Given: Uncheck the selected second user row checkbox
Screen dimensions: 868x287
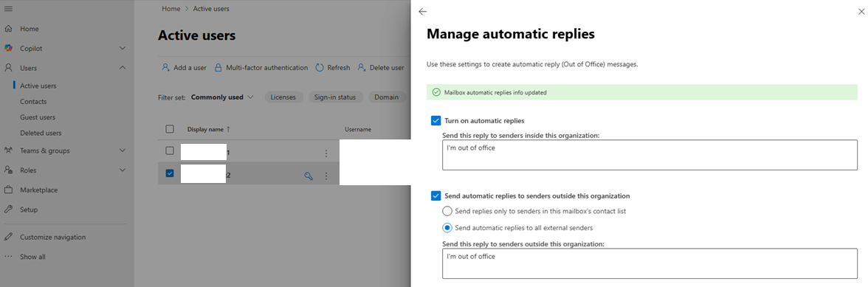Looking at the screenshot, I should tap(170, 173).
